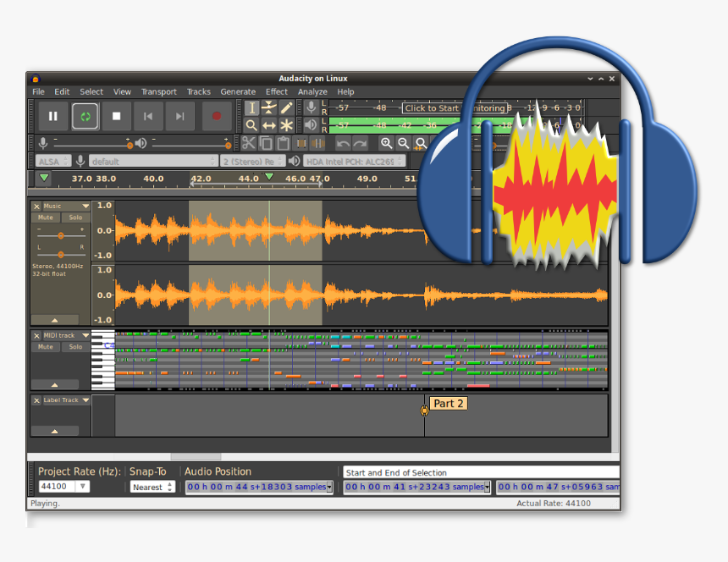Screen dimensions: 728x562
Task: Select the Draw pencil tool
Action: (286, 107)
